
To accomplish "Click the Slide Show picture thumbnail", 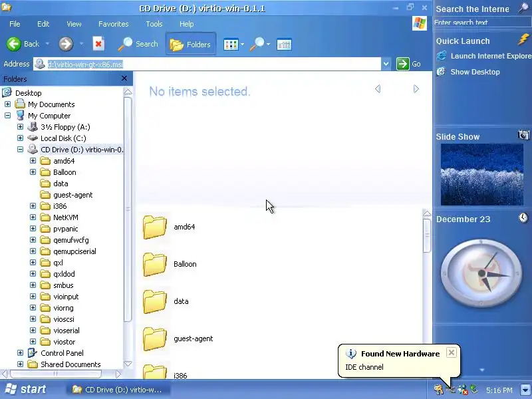I will [x=482, y=174].
